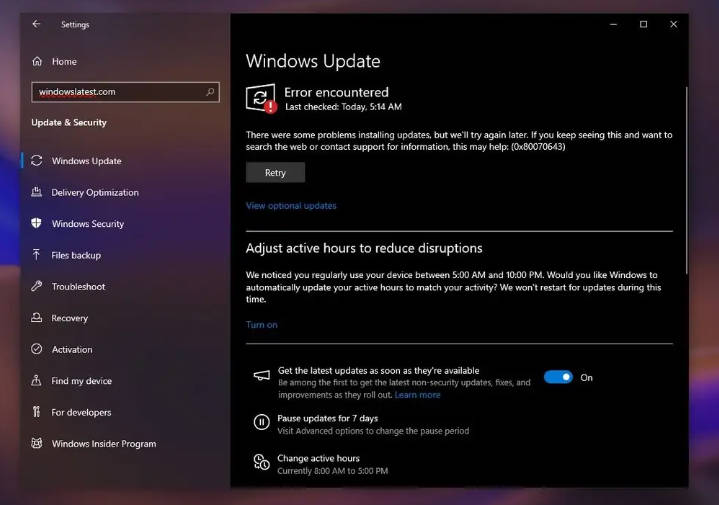This screenshot has width=719, height=505.
Task: Click the Retry button
Action: (x=275, y=172)
